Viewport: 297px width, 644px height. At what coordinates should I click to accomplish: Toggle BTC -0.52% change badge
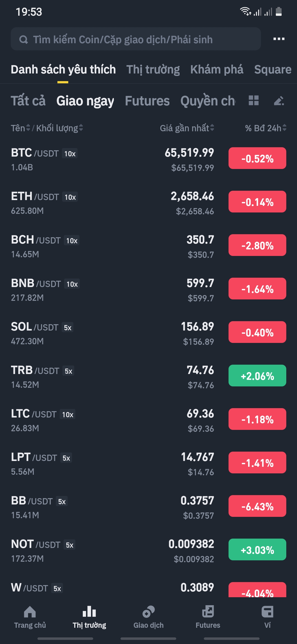[257, 158]
